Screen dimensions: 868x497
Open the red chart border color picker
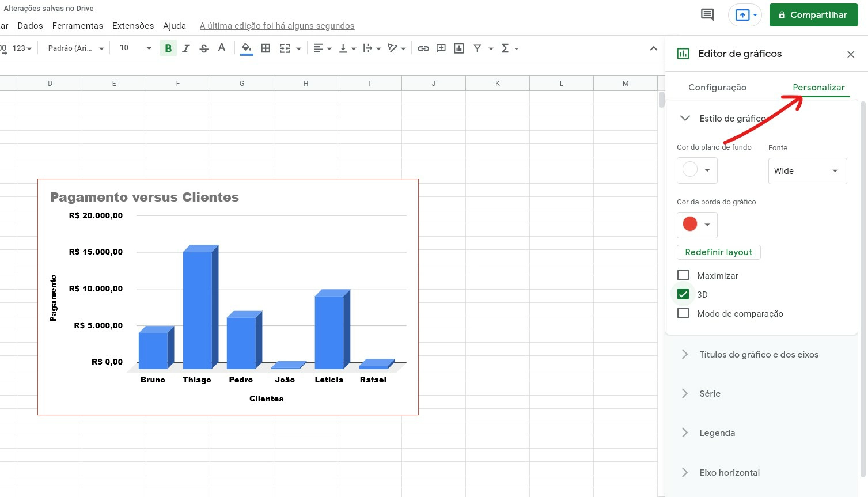[x=697, y=225]
